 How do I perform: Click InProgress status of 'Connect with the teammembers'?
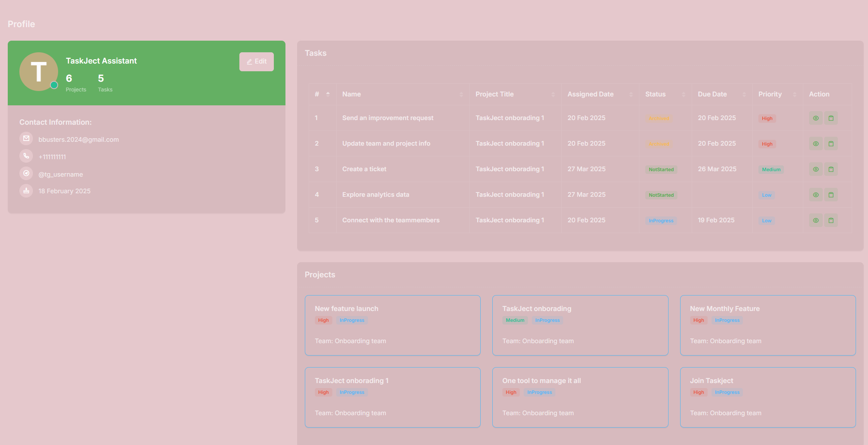[x=661, y=221]
